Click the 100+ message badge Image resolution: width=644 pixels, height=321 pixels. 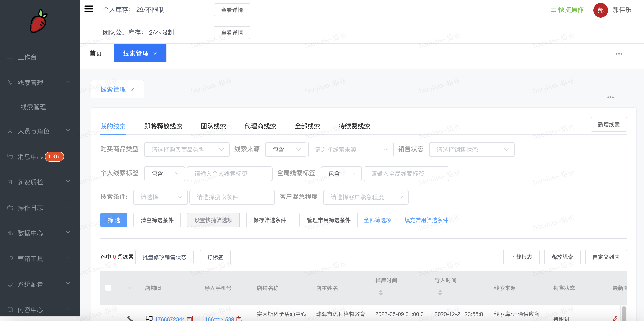pos(54,156)
